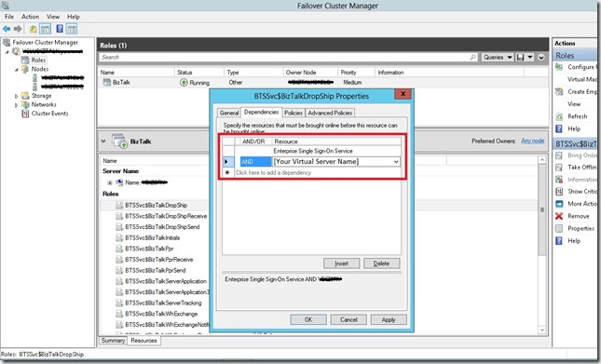The width and height of the screenshot is (601, 364).
Task: Click the Properties action icon
Action: coord(559,228)
